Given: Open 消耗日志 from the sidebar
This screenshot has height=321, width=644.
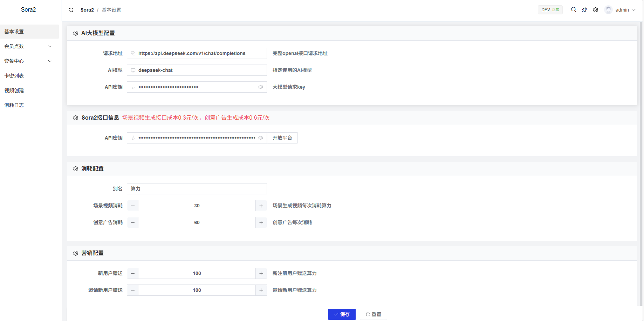Looking at the screenshot, I should (14, 105).
